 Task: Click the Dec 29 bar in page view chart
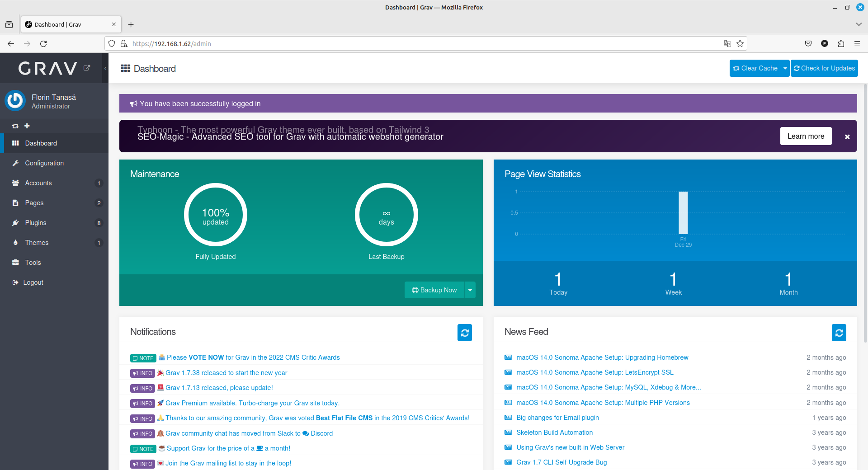[x=683, y=212]
